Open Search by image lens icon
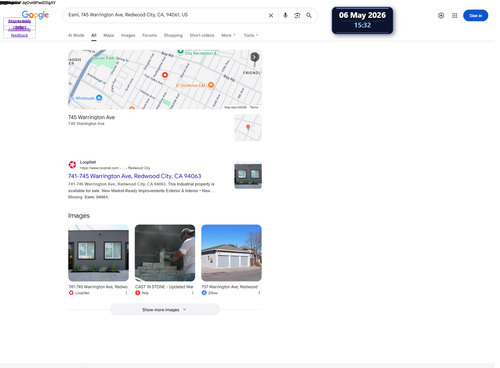Screen dimensions: 500x368 point(297,15)
